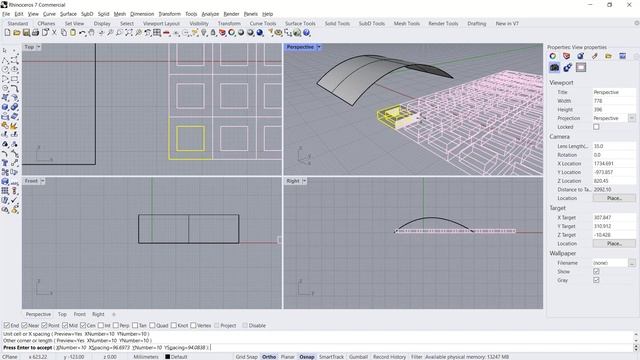Click the Zoom Extents icon
The height and width of the screenshot is (360, 640).
(129, 33)
